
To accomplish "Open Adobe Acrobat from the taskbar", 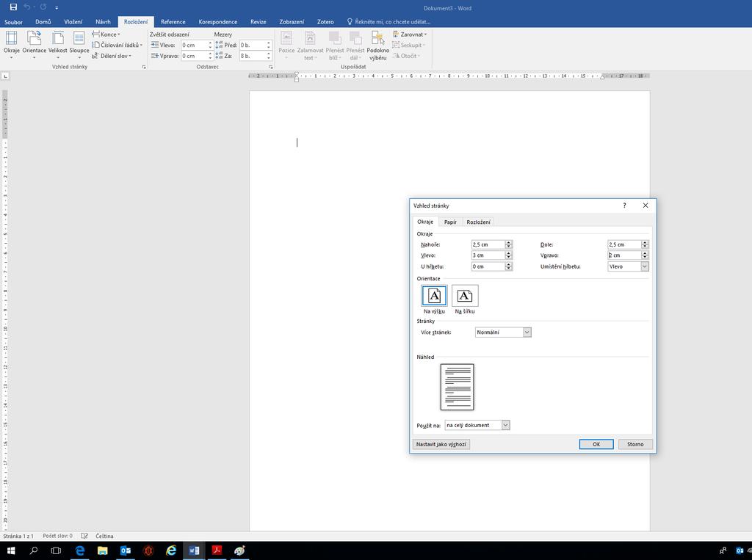I will point(217,550).
